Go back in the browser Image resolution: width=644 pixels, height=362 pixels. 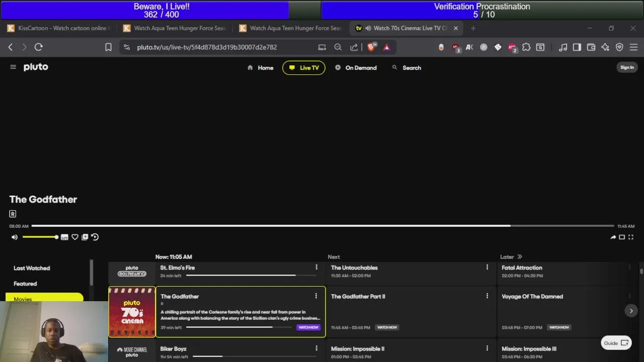[x=11, y=47]
